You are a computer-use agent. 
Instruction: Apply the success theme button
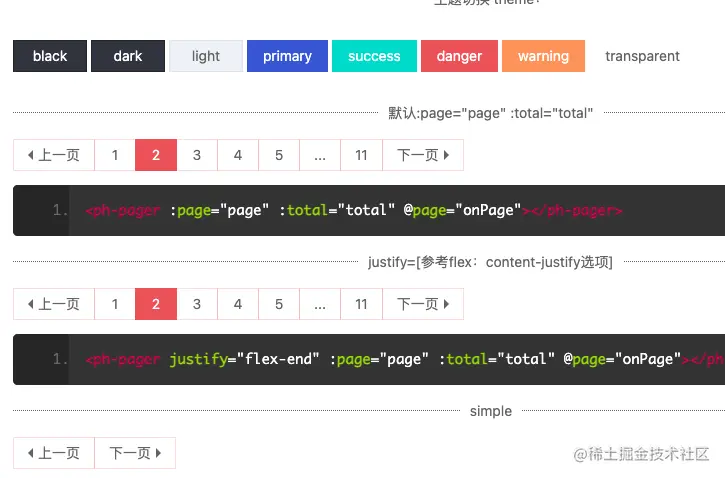coord(374,56)
